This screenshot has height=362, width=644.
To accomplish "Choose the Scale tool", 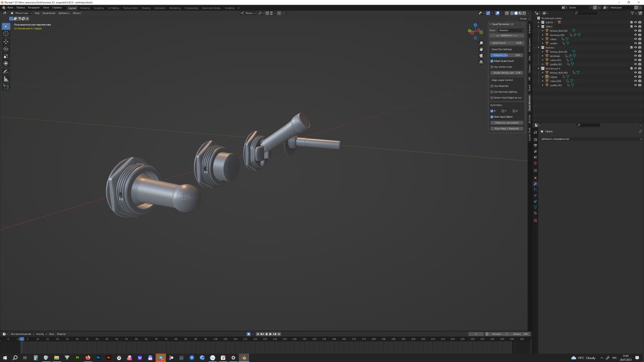I will (x=6, y=56).
